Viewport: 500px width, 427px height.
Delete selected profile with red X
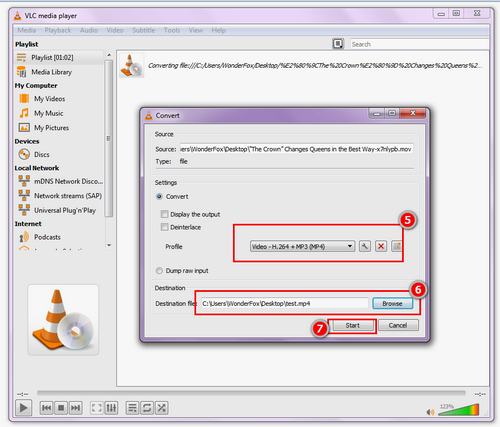tap(381, 247)
